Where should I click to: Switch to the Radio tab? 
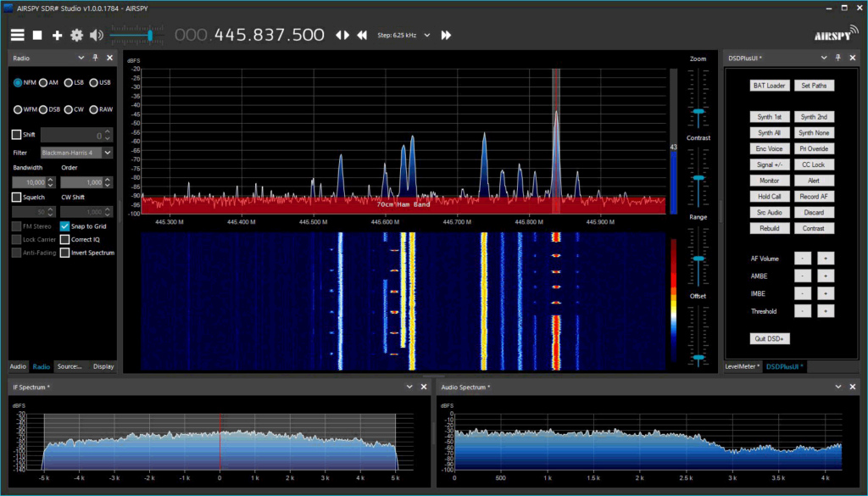[41, 366]
